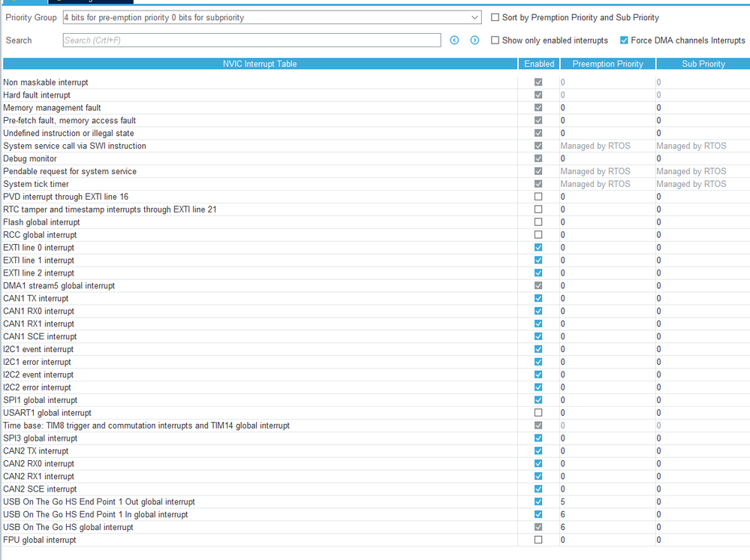Select DMA1 stream5 global interrupt row label

[x=59, y=285]
